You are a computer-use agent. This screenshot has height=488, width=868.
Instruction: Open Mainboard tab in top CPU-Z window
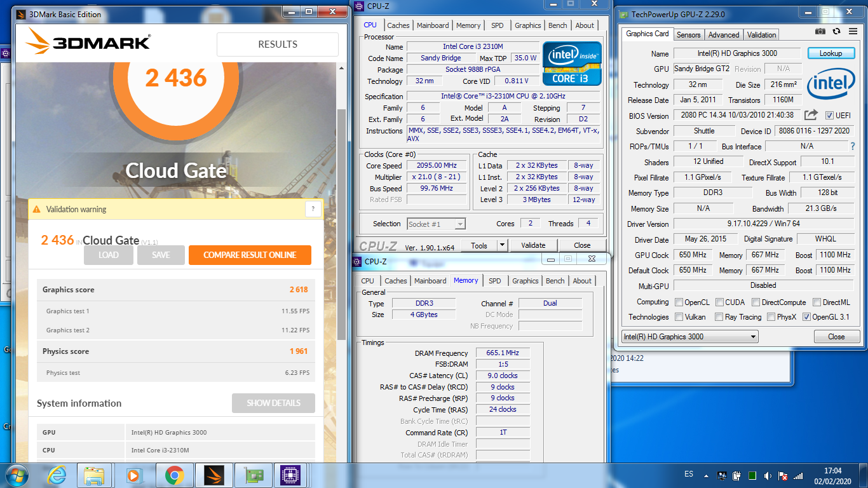coord(433,25)
